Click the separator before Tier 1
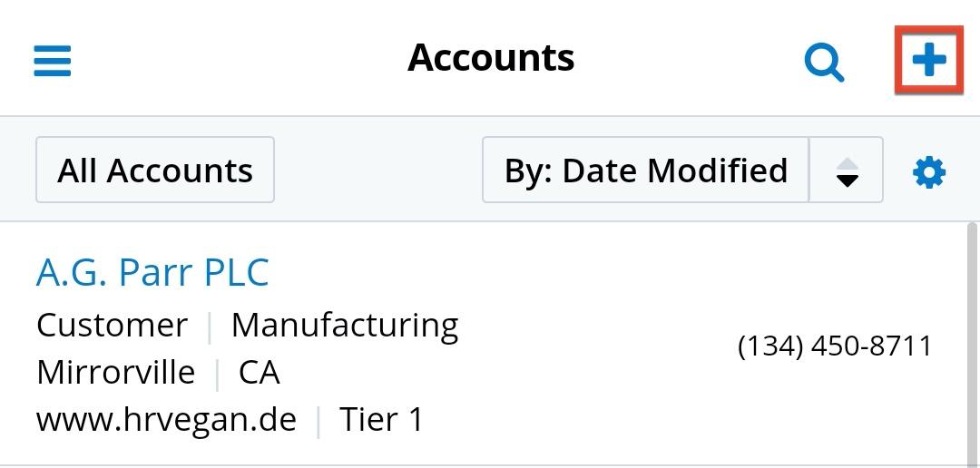 [x=318, y=421]
